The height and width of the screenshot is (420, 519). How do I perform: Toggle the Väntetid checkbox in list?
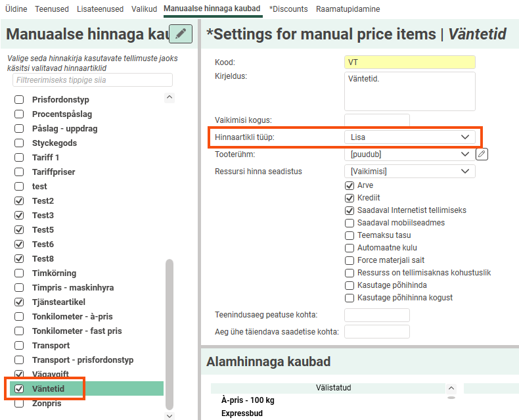click(20, 389)
